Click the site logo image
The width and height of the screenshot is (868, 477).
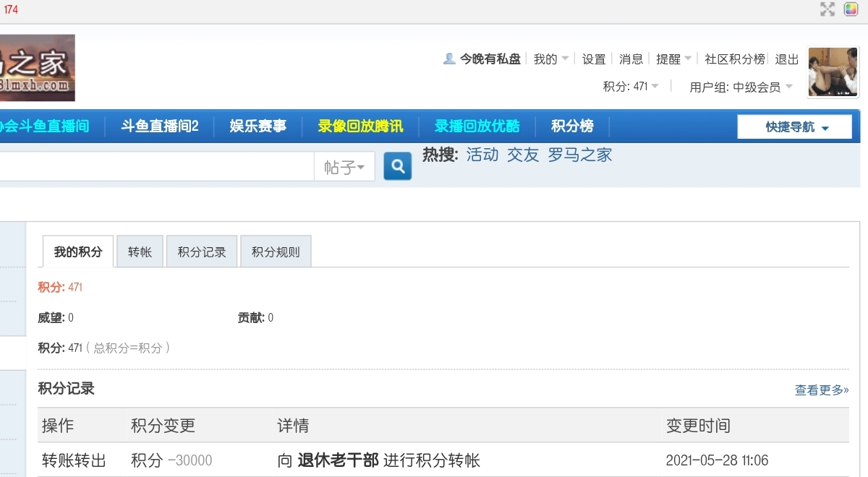pos(37,68)
